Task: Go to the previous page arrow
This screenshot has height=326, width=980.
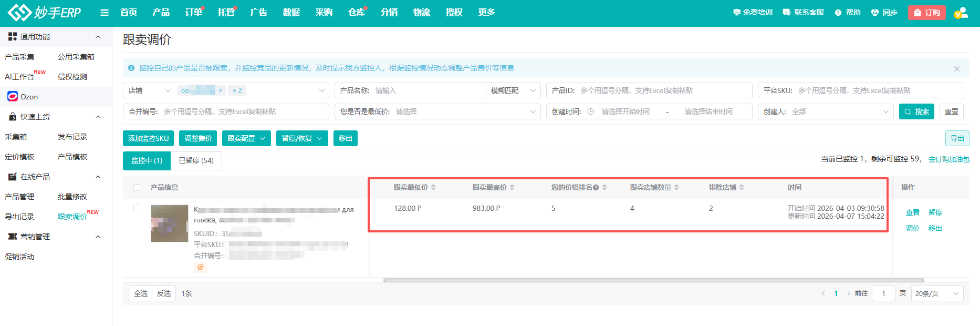Action: [823, 293]
